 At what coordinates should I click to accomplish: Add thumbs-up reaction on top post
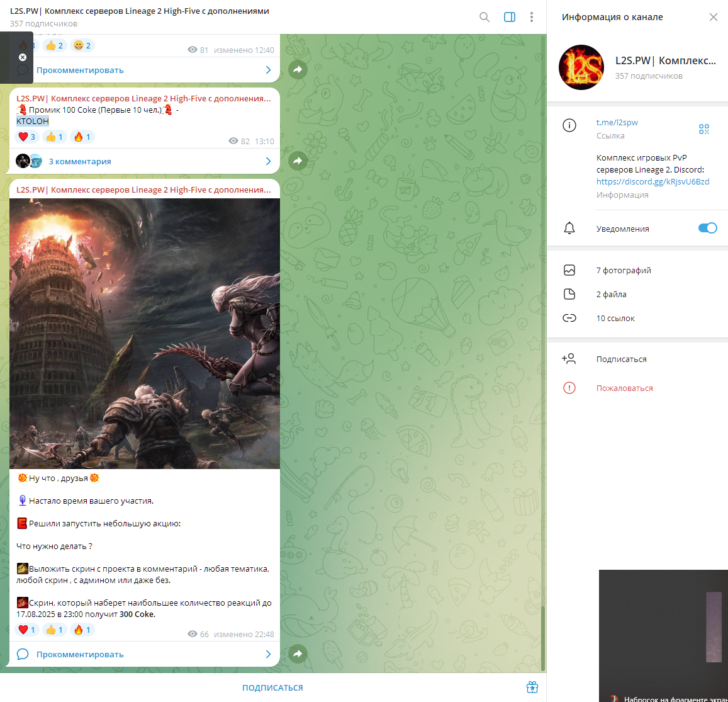[55, 45]
